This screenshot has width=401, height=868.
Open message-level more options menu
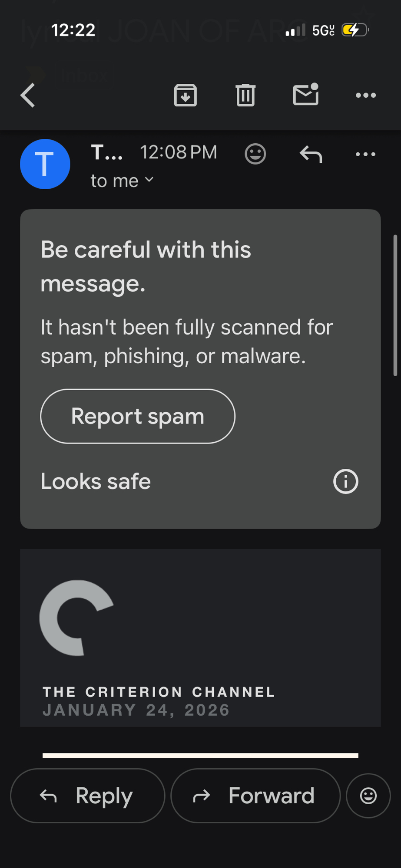tap(366, 154)
